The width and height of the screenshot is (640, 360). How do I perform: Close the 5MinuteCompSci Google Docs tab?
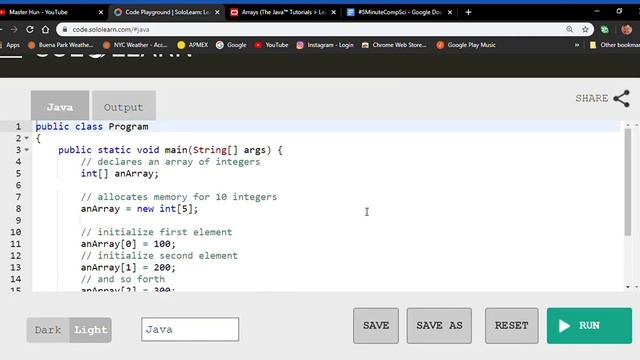click(450, 12)
